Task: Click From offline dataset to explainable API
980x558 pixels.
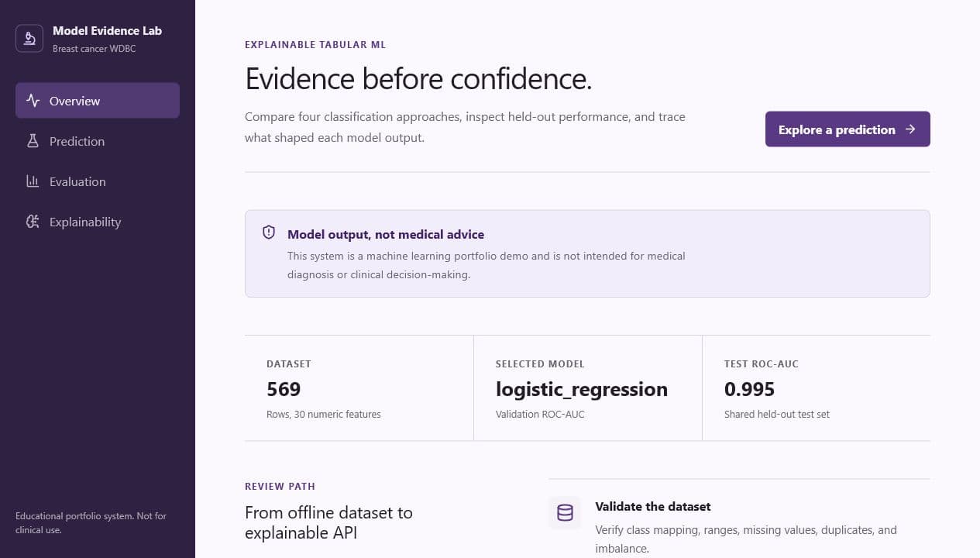Action: (328, 523)
